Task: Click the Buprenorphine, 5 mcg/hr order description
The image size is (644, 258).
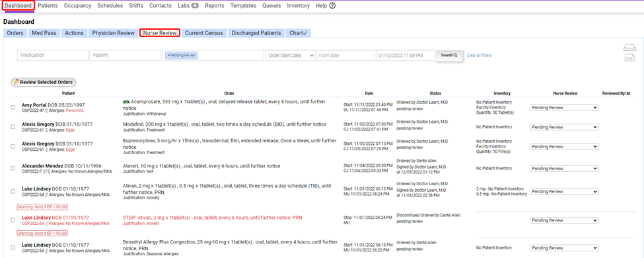Action: 230,144
